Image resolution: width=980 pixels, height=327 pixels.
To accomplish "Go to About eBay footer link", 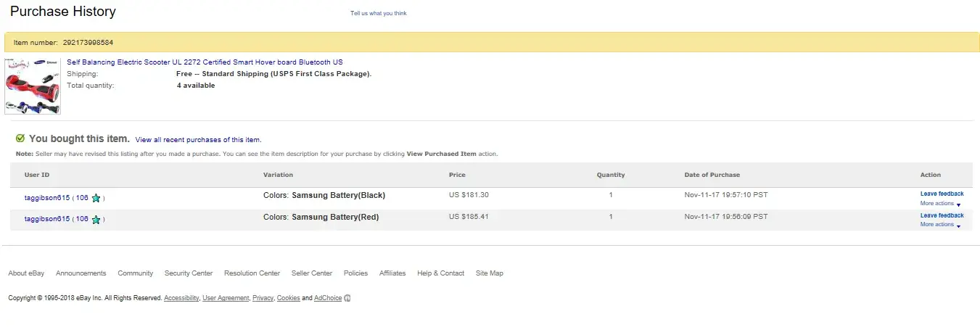I will 26,273.
